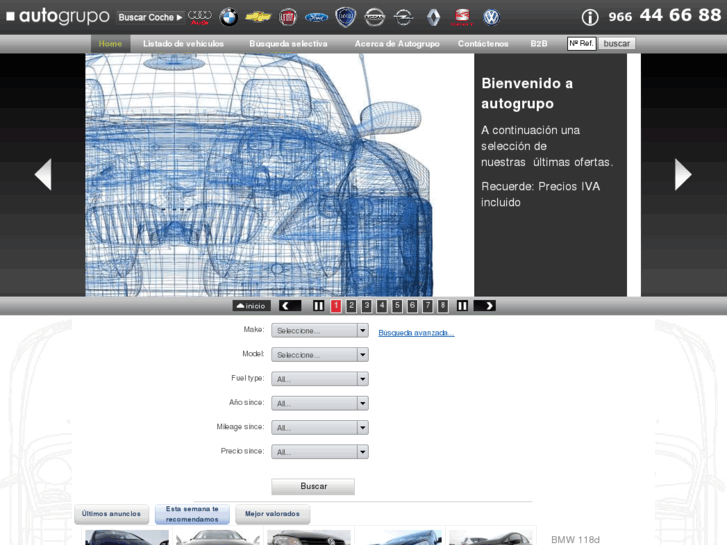The image size is (727, 545).
Task: Follow the Búsqueda avanzada link
Action: [x=416, y=332]
